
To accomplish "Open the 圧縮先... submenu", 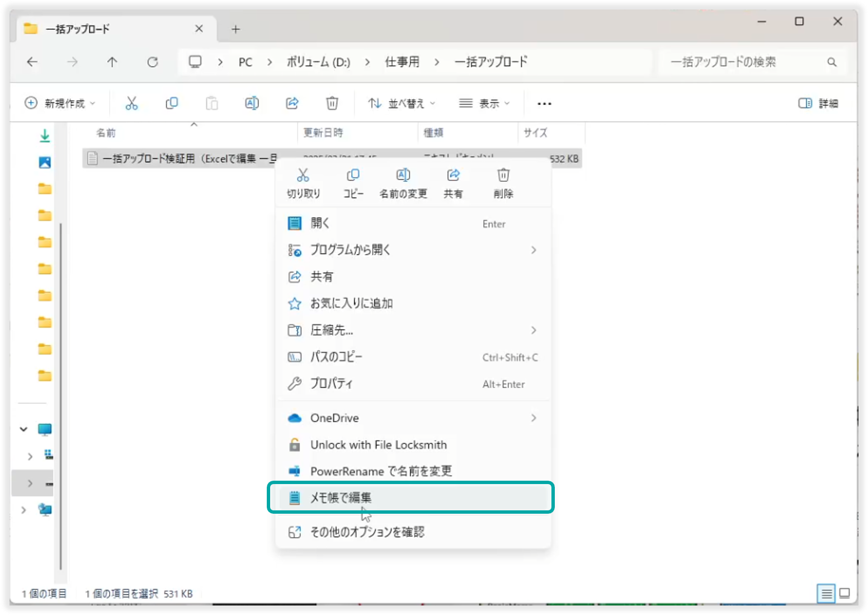I will coord(413,330).
